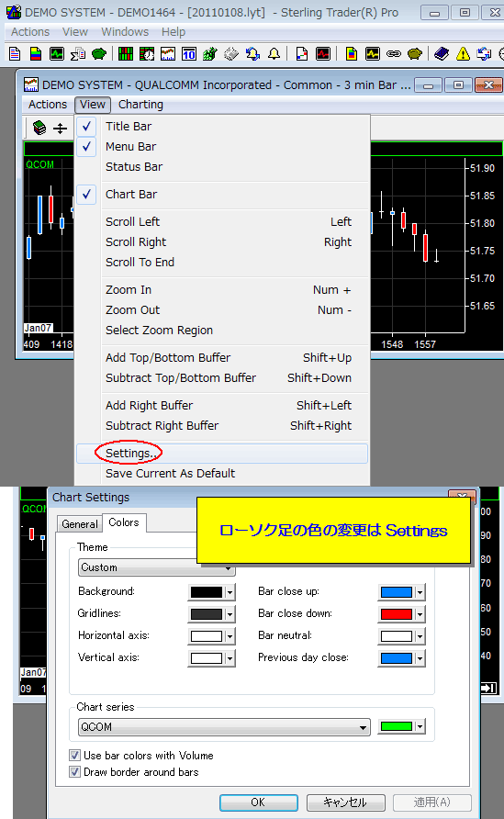The image size is (504, 819).
Task: Open the green line chart monitor icon
Action: click(56, 53)
